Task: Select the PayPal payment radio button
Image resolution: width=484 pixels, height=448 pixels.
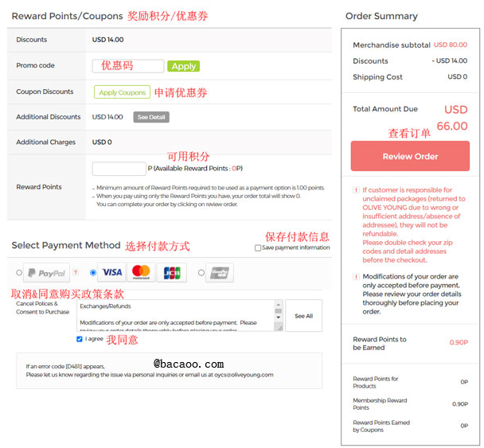Action: pos(19,273)
